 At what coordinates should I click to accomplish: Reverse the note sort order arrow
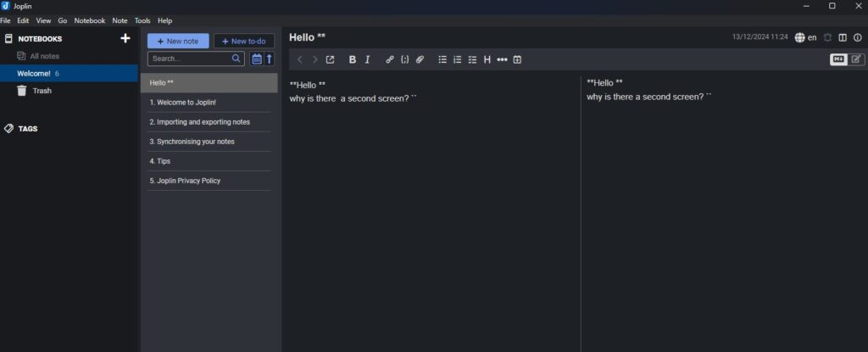(270, 59)
